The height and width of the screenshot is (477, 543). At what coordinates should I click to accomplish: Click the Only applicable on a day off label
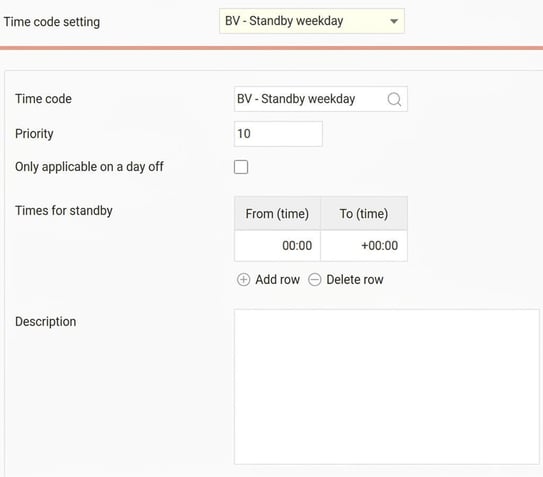click(89, 167)
